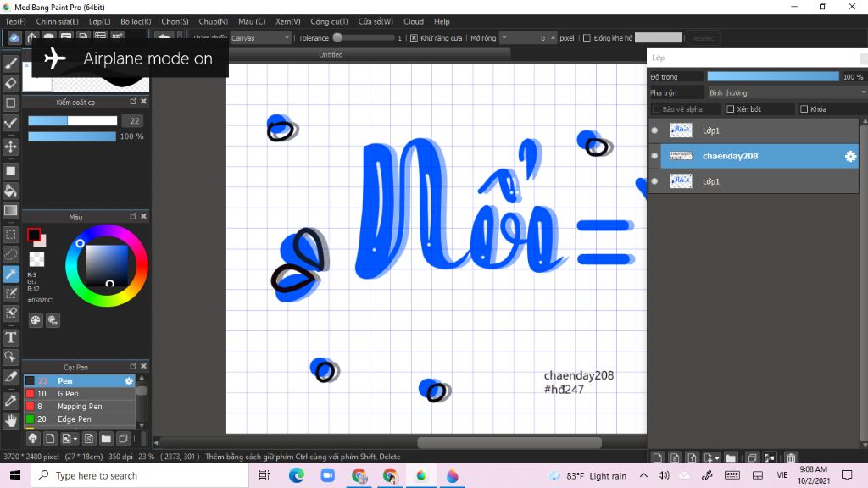Image resolution: width=868 pixels, height=488 pixels.
Task: Select the Text tool
Action: (x=10, y=337)
